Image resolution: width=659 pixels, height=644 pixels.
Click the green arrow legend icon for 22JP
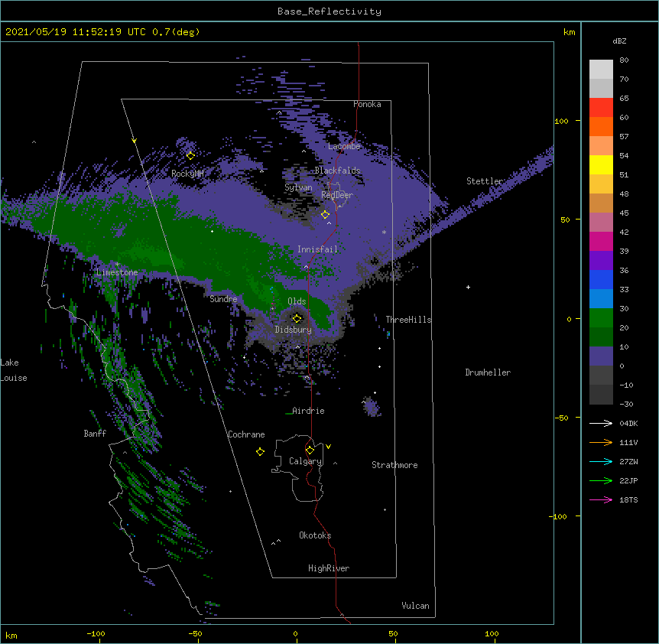(601, 480)
